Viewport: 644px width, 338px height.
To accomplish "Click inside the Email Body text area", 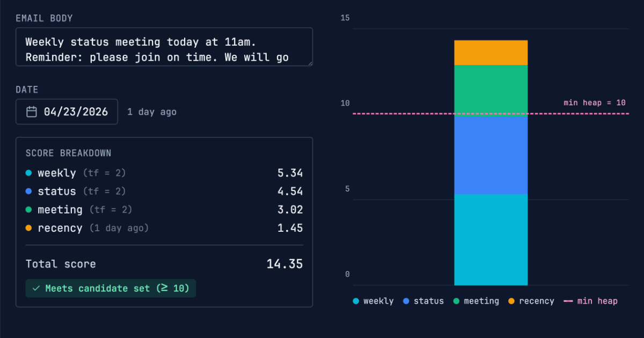I will click(164, 47).
